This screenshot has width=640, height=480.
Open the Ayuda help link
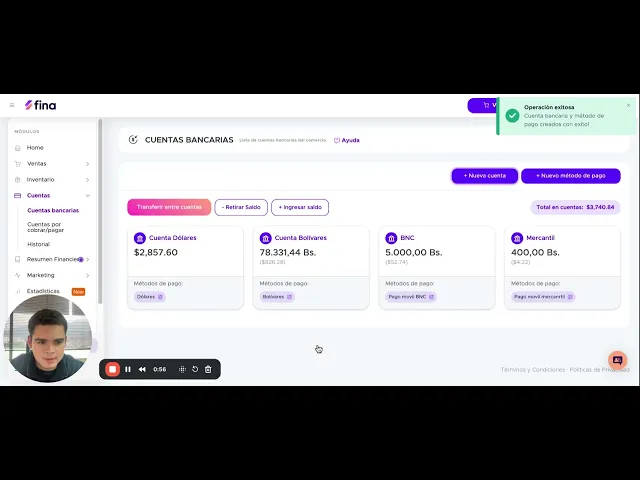coord(347,140)
